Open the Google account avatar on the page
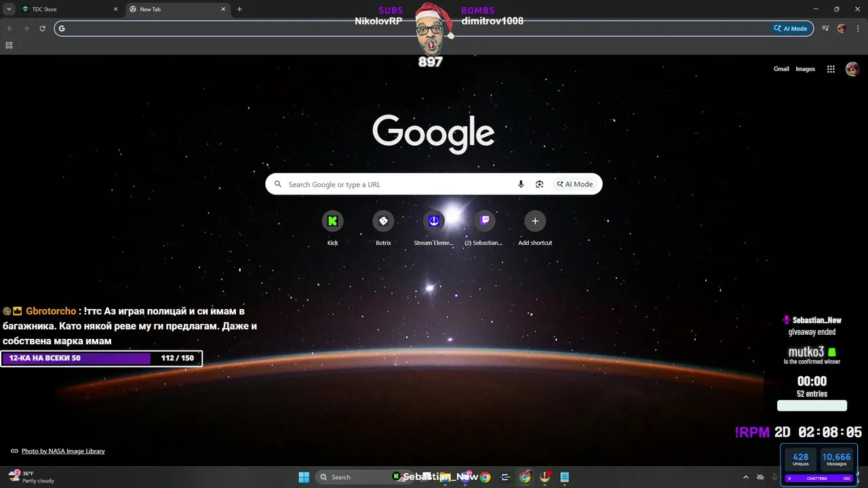This screenshot has width=868, height=488. pyautogui.click(x=852, y=69)
